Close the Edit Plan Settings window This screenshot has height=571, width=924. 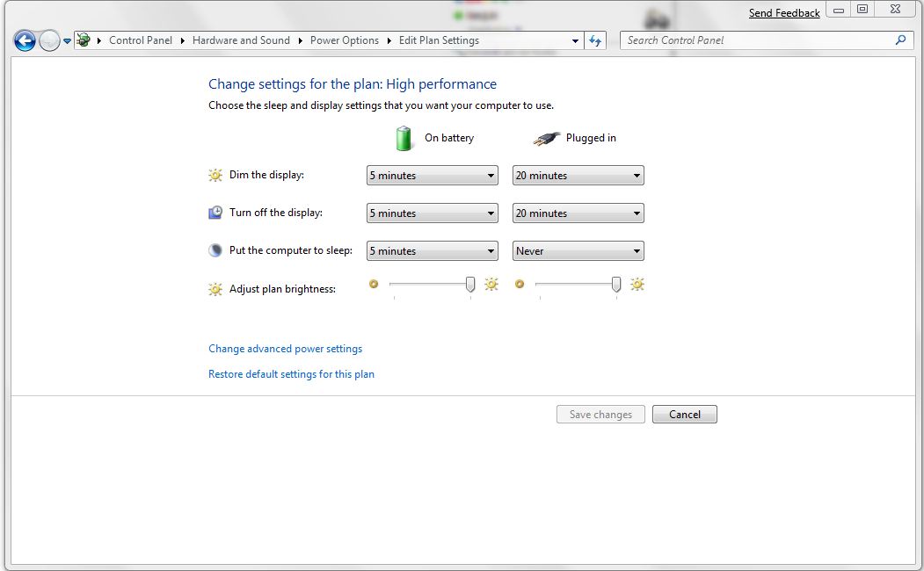click(896, 10)
